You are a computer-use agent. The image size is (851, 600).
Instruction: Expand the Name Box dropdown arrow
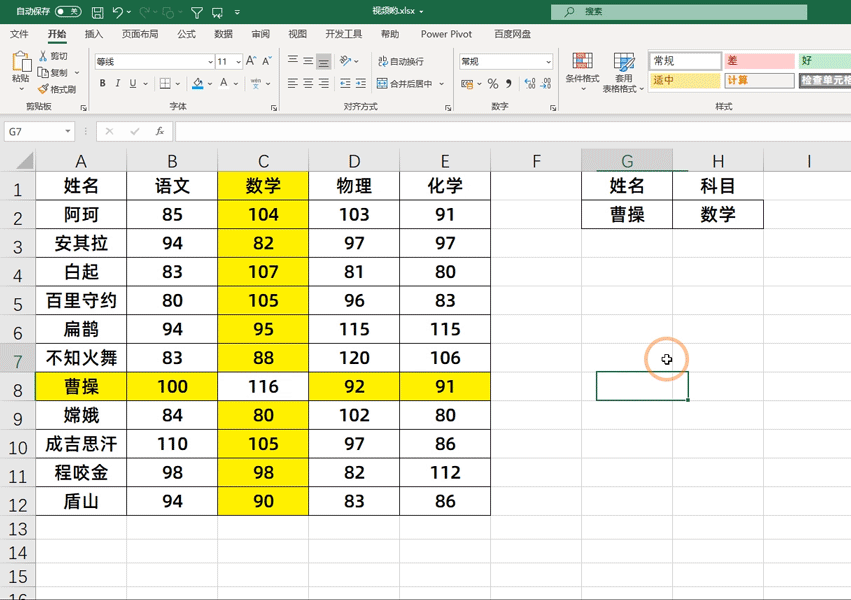point(68,131)
